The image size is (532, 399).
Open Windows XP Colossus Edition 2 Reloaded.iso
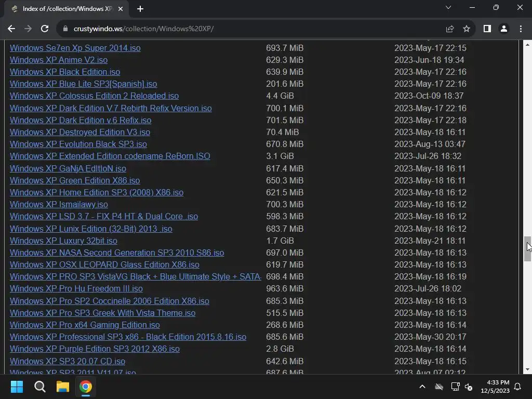[95, 96]
